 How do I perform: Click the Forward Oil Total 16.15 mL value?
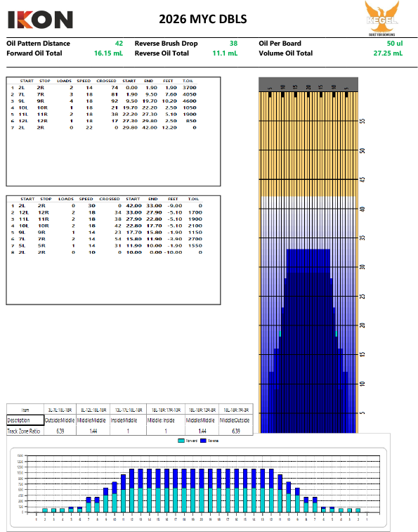[x=109, y=53]
